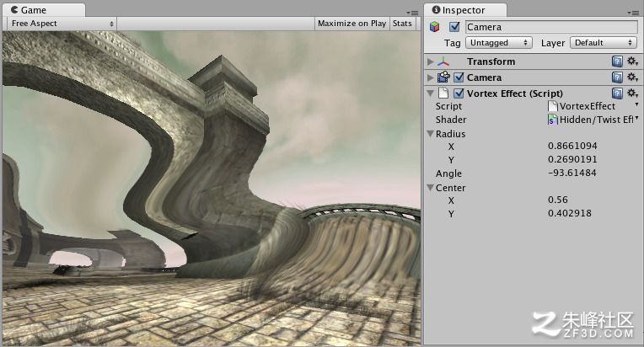Disable the Vortex Effect script checkbox

[459, 93]
